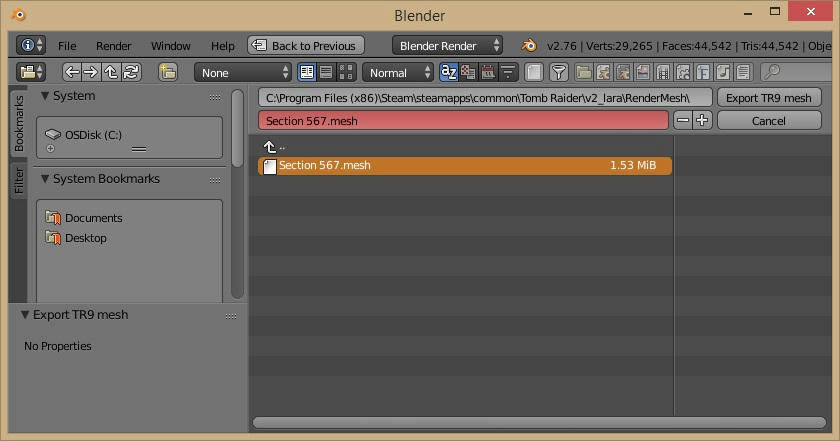The image size is (840, 441).
Task: Refresh the file list
Action: pos(131,72)
